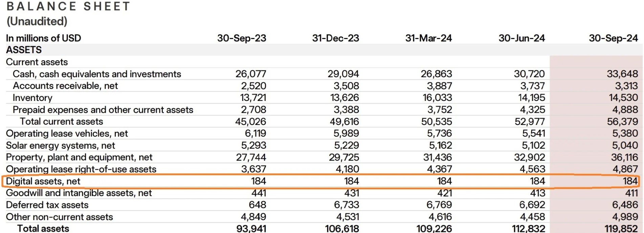Click Deferred tax assets value 6,733

348,205
